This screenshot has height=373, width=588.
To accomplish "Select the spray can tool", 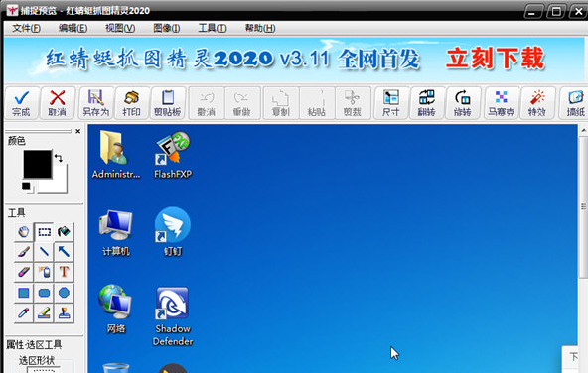I will (44, 272).
